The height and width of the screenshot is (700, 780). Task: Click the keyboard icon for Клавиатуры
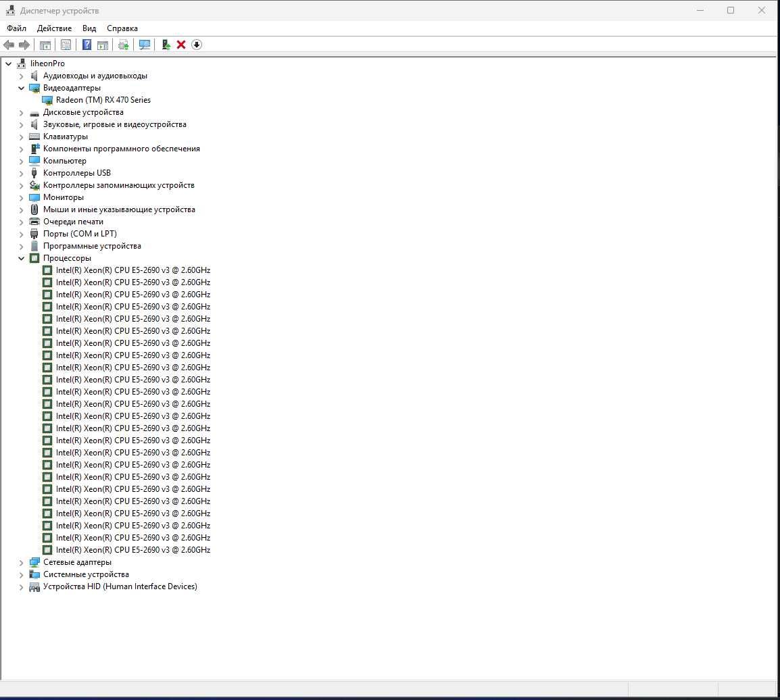pyautogui.click(x=34, y=136)
